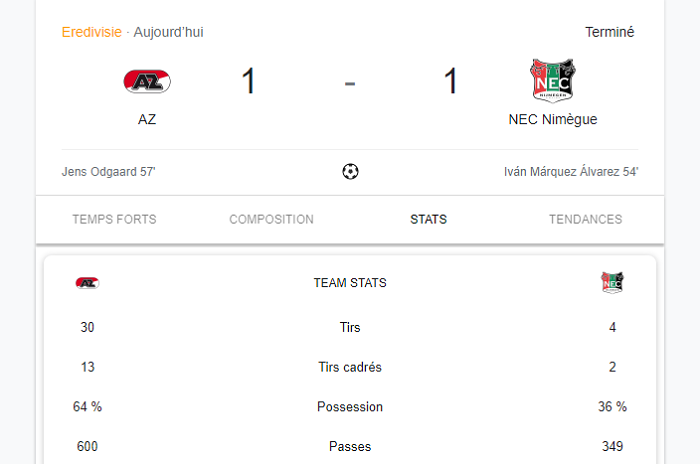Click the large AZ team logo
The height and width of the screenshot is (464, 700).
point(147,81)
